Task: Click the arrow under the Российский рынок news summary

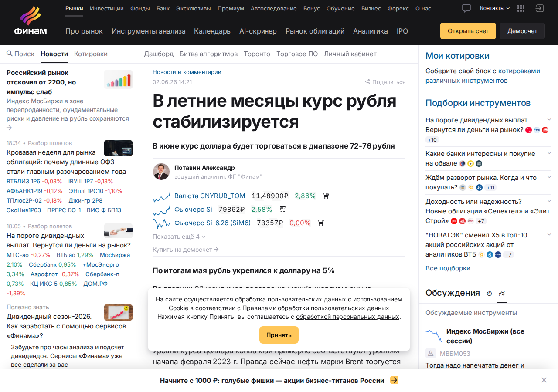Action: coord(9,128)
